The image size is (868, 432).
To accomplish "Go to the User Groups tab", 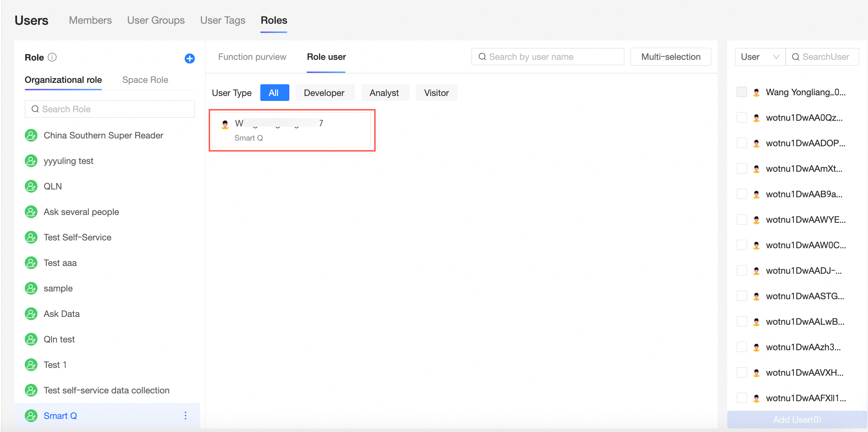I will (156, 20).
